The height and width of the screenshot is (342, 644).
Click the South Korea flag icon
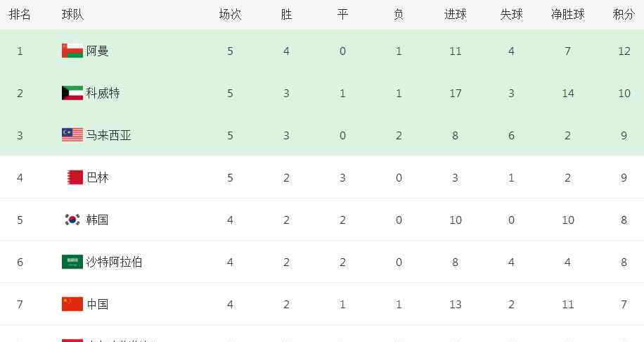72,220
